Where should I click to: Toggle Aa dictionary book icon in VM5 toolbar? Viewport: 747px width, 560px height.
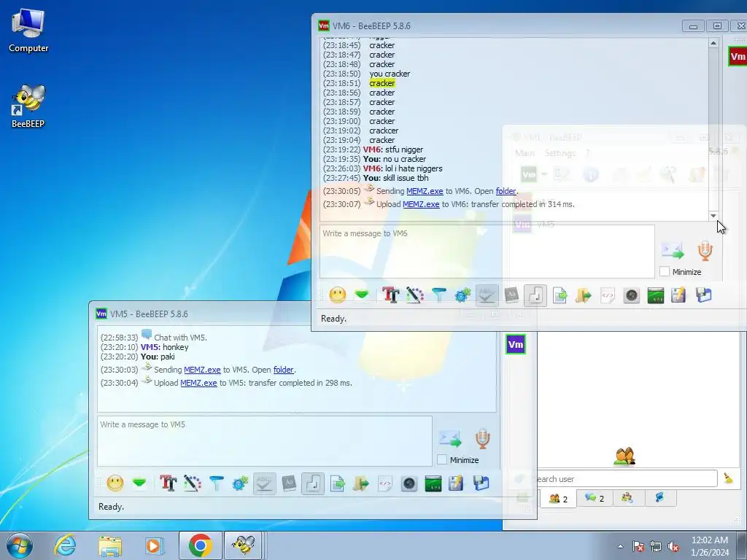289,483
